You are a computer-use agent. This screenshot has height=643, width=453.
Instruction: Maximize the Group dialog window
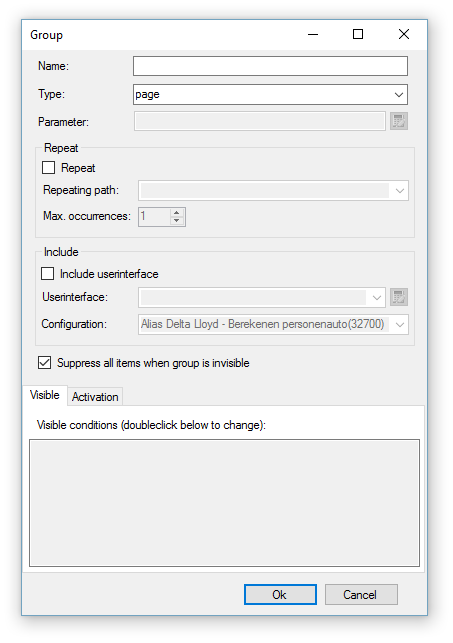pos(358,34)
